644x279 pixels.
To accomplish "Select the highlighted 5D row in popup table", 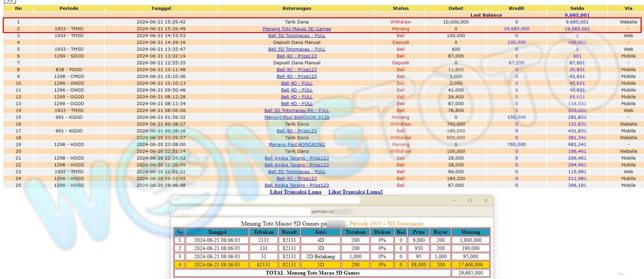I will tap(320, 264).
